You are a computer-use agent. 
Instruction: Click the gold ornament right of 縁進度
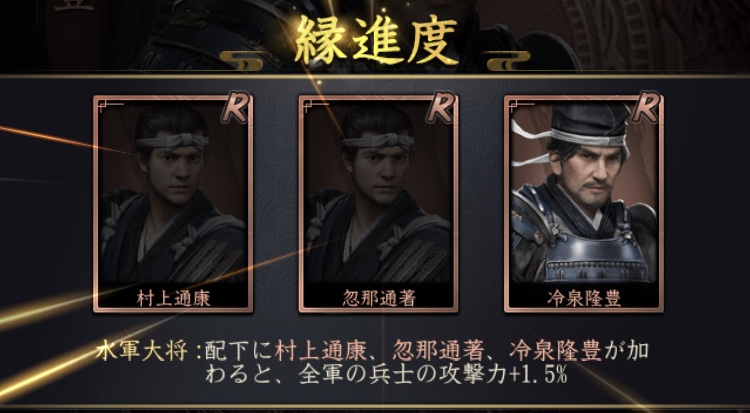tap(508, 60)
